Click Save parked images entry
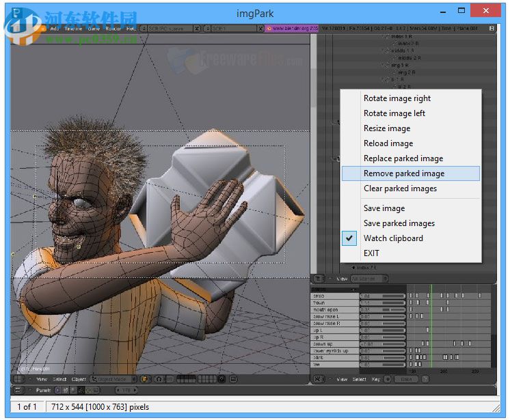The image size is (510, 420). [x=399, y=223]
